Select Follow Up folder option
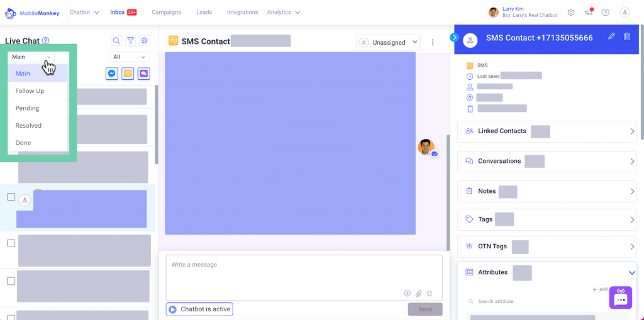 pos(37,91)
